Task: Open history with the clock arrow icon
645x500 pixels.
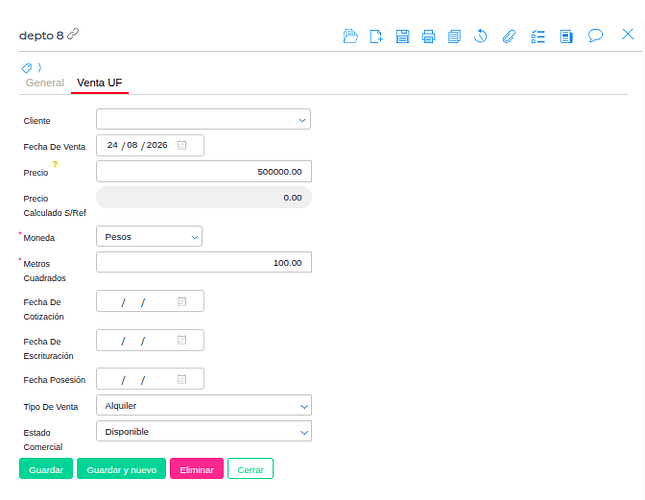Action: click(480, 36)
